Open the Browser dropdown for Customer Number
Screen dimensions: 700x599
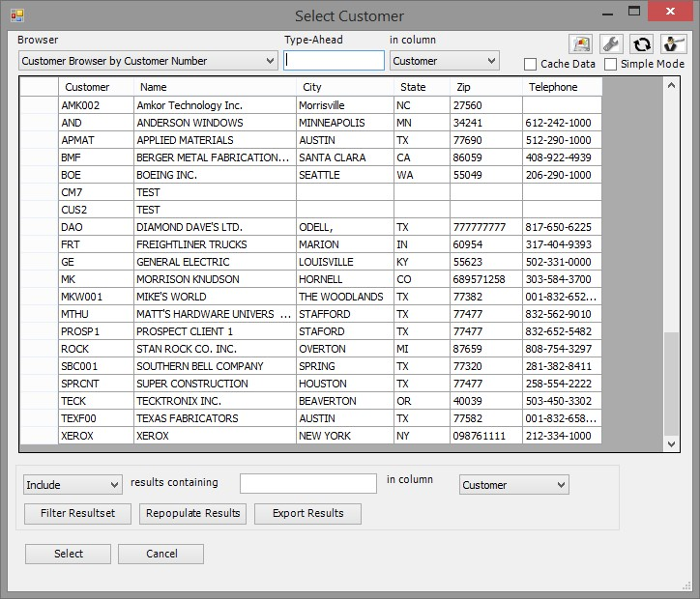(x=148, y=61)
